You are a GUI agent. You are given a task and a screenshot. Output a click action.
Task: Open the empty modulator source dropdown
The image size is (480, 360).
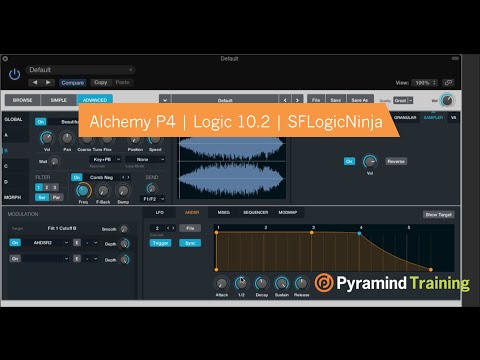coord(46,259)
